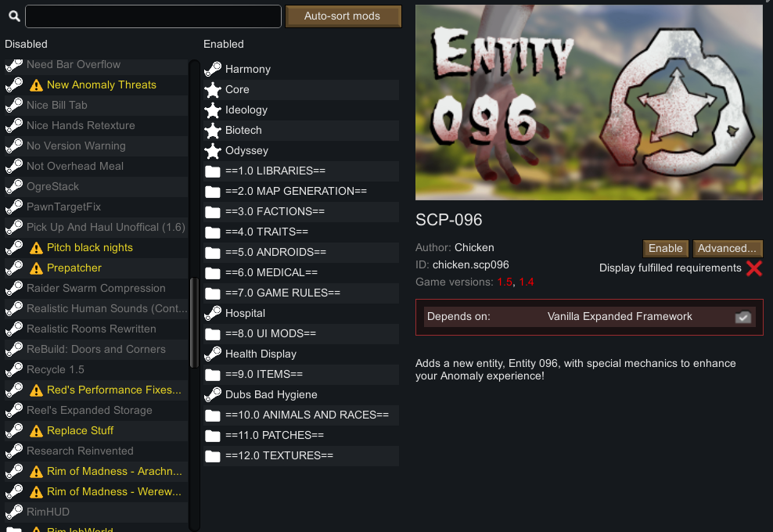Select Raider Swarm Compression mod
773x532 pixels.
click(97, 288)
